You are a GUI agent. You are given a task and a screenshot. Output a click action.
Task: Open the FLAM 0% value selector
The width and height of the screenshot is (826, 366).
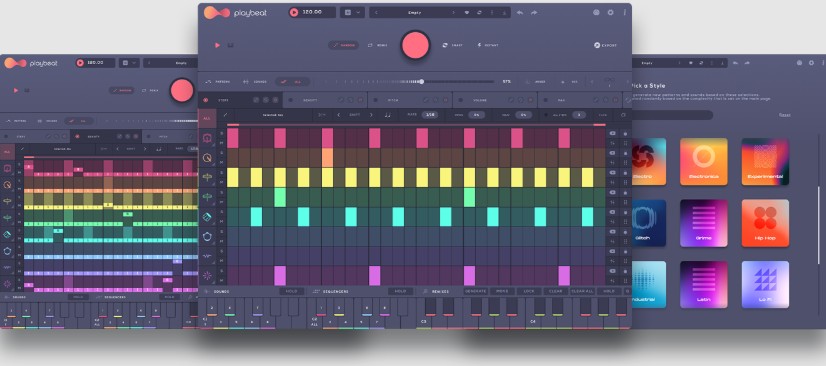point(524,115)
